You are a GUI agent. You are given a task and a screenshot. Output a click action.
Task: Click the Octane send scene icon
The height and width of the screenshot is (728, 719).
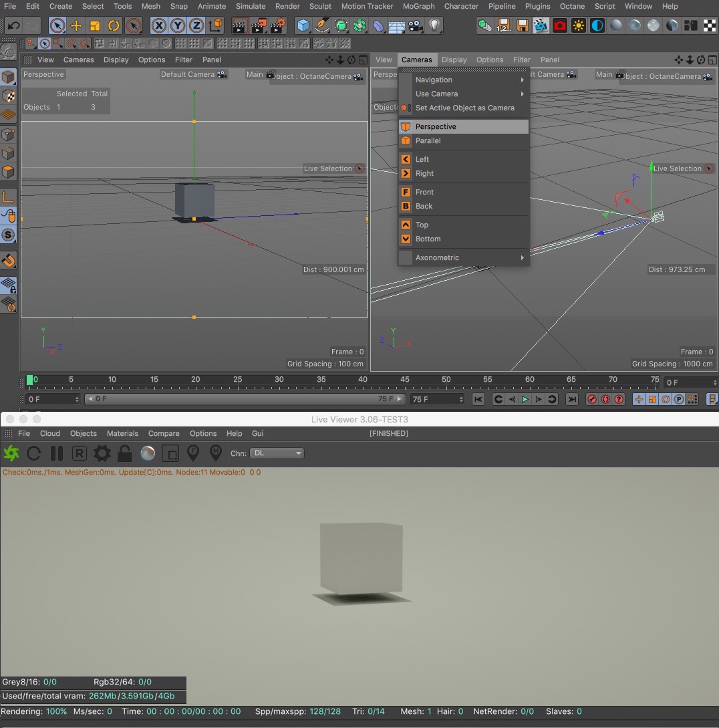(x=11, y=453)
